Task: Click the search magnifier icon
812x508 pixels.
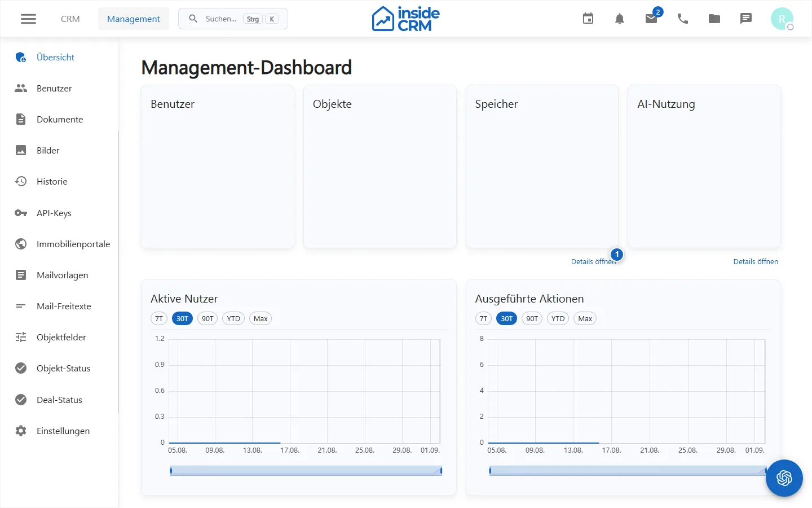Action: click(193, 19)
